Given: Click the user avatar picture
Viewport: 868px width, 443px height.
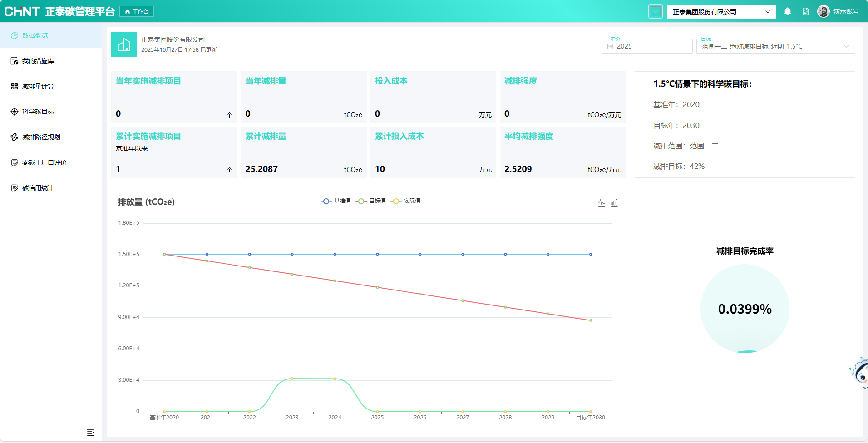Looking at the screenshot, I should [823, 11].
